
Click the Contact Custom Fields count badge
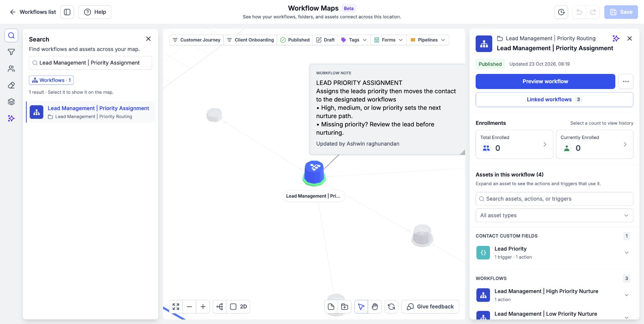pos(627,236)
